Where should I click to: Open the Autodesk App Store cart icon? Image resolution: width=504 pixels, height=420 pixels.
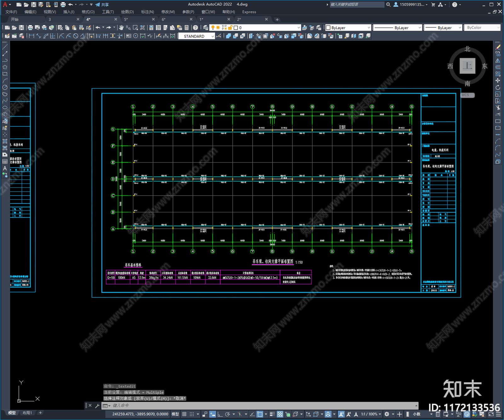pos(433,4)
